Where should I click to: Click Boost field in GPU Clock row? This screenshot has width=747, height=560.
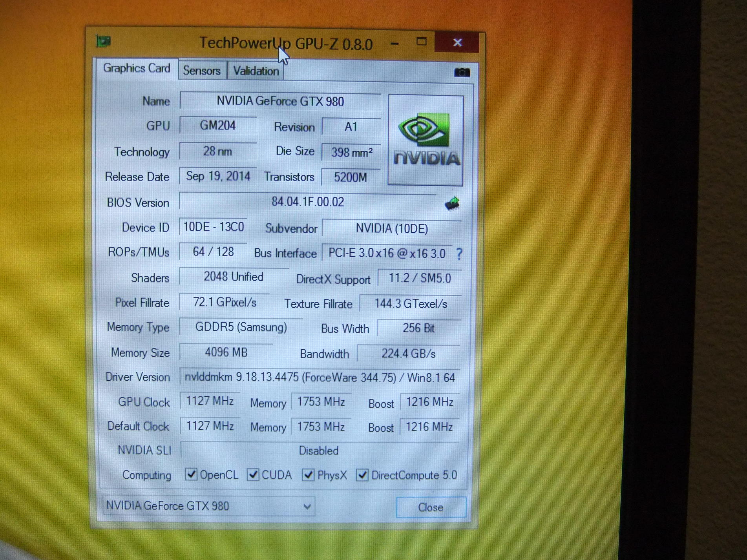click(x=430, y=402)
